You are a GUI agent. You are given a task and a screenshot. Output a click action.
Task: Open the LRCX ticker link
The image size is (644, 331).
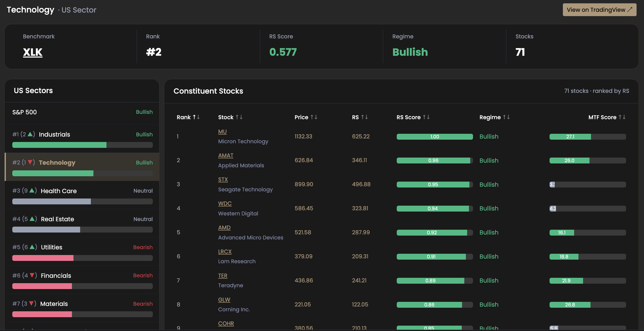coord(225,251)
